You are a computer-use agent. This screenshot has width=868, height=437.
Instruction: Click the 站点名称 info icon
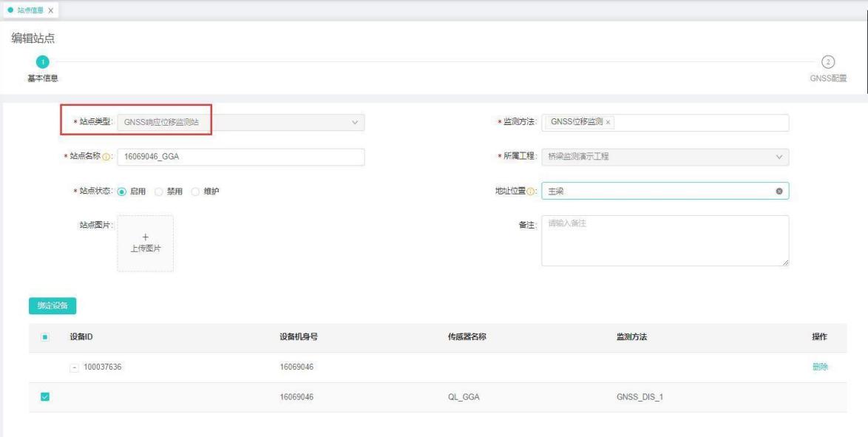(106, 157)
